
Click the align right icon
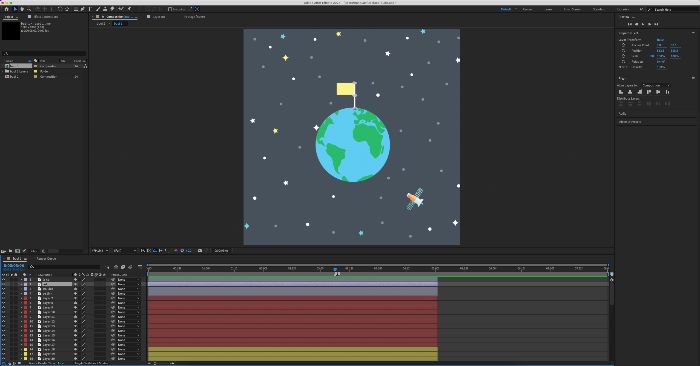coord(640,92)
